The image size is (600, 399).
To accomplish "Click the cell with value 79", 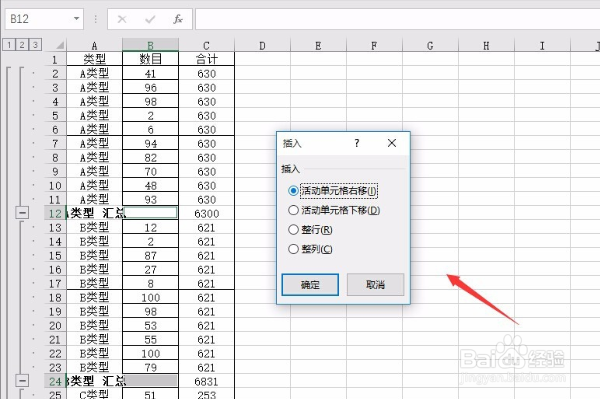I will tap(150, 367).
